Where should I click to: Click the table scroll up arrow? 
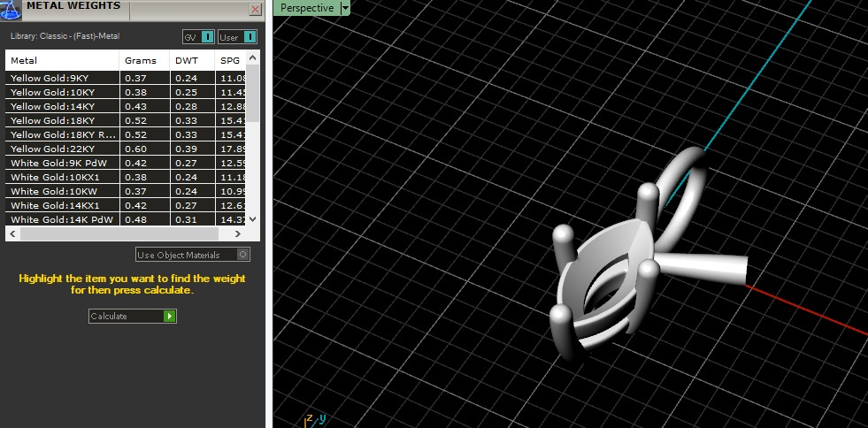click(252, 57)
